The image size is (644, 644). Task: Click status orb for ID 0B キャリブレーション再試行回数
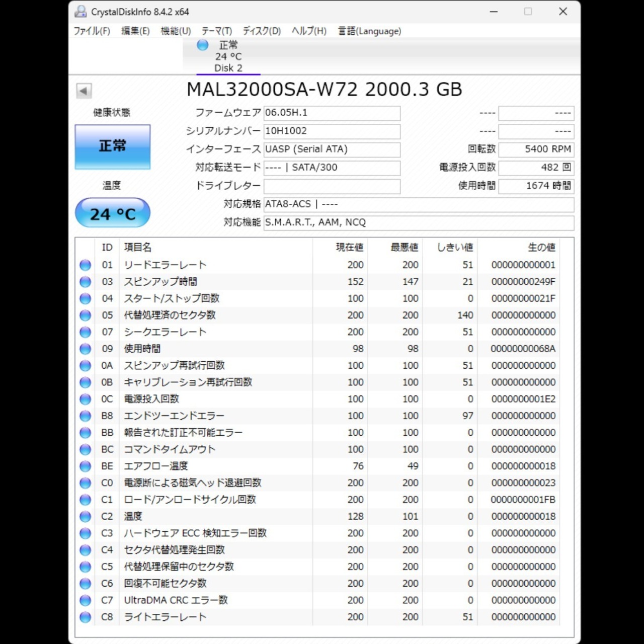click(x=85, y=382)
